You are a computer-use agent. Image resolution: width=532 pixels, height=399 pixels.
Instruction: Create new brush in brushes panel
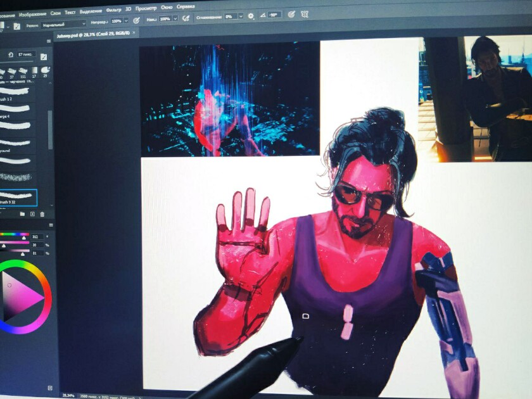pyautogui.click(x=32, y=214)
